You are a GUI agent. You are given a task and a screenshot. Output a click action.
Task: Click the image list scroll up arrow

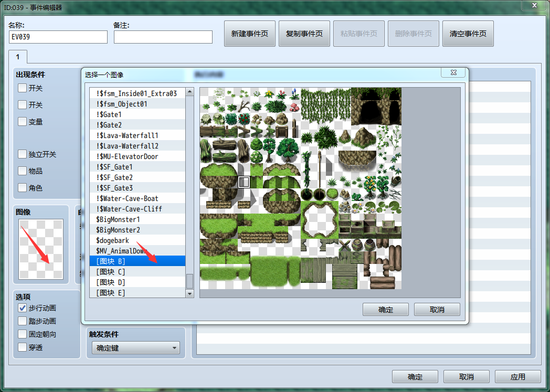point(190,92)
